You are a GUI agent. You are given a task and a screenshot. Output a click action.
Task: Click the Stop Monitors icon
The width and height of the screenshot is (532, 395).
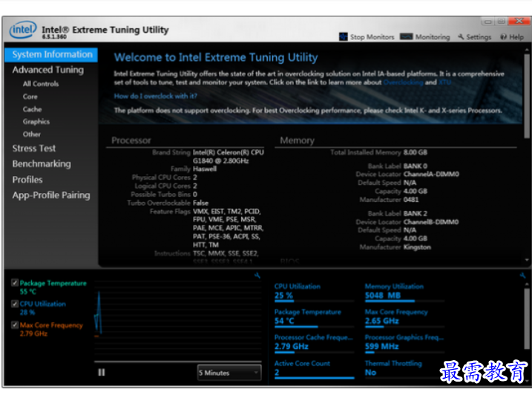[x=343, y=36]
